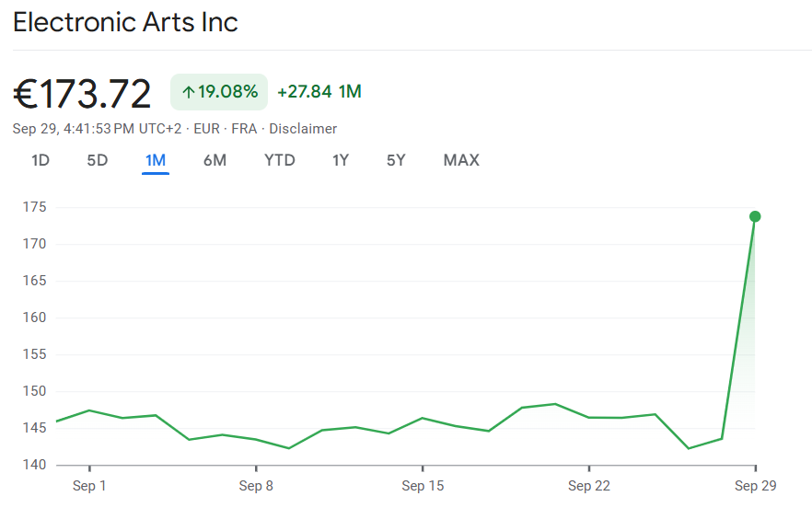The image size is (812, 508).
Task: Click the Sep 8 axis label
Action: coord(256,486)
